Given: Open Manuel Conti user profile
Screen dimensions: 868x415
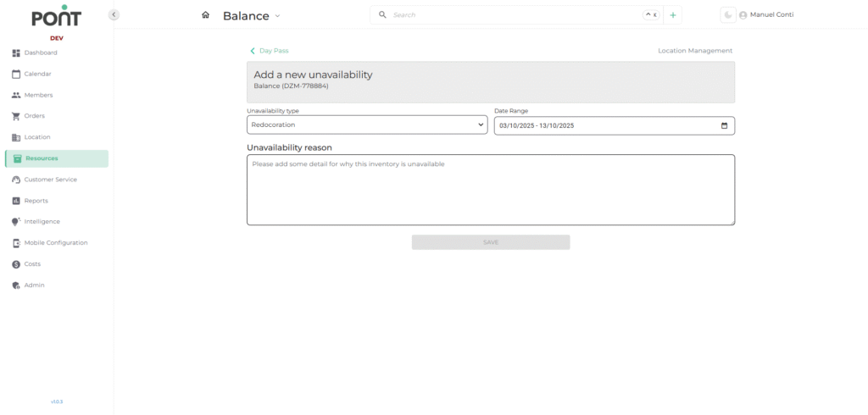Looking at the screenshot, I should [766, 15].
